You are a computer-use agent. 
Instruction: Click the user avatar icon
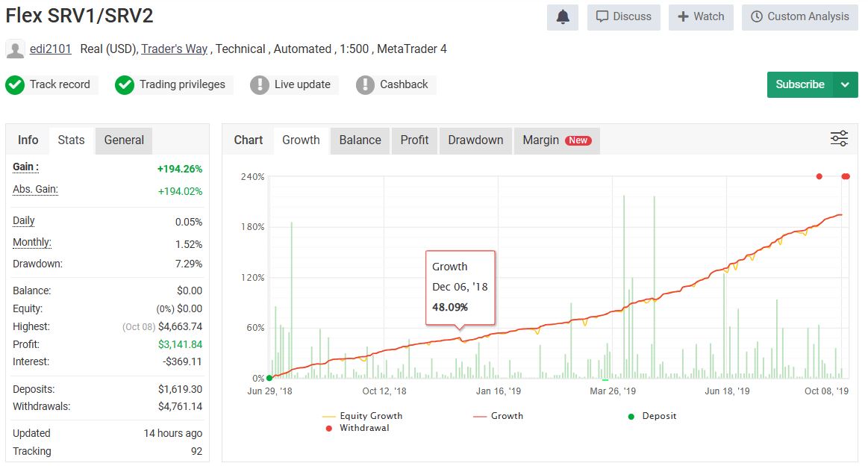[x=15, y=49]
